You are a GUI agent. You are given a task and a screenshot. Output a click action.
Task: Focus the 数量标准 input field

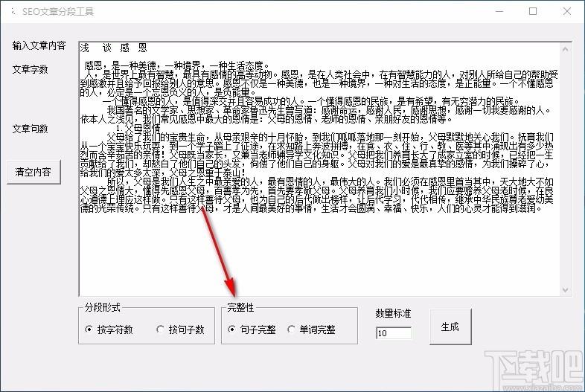click(394, 332)
